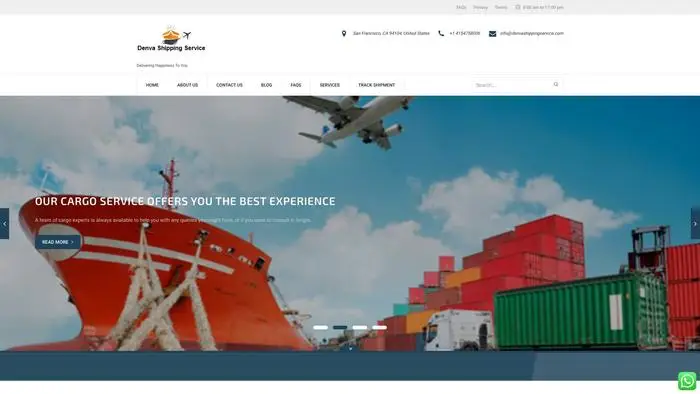Click the email address link
Screen dimensions: 700x394
[532, 33]
